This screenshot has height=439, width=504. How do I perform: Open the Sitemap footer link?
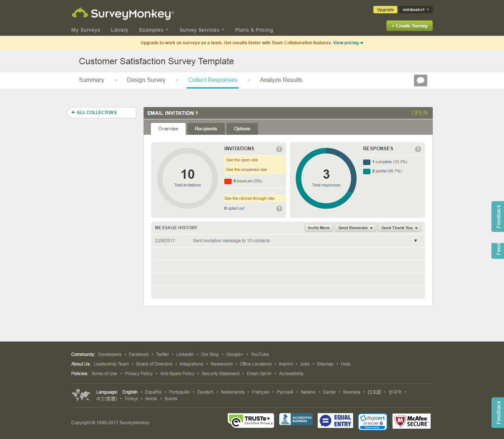tap(325, 364)
